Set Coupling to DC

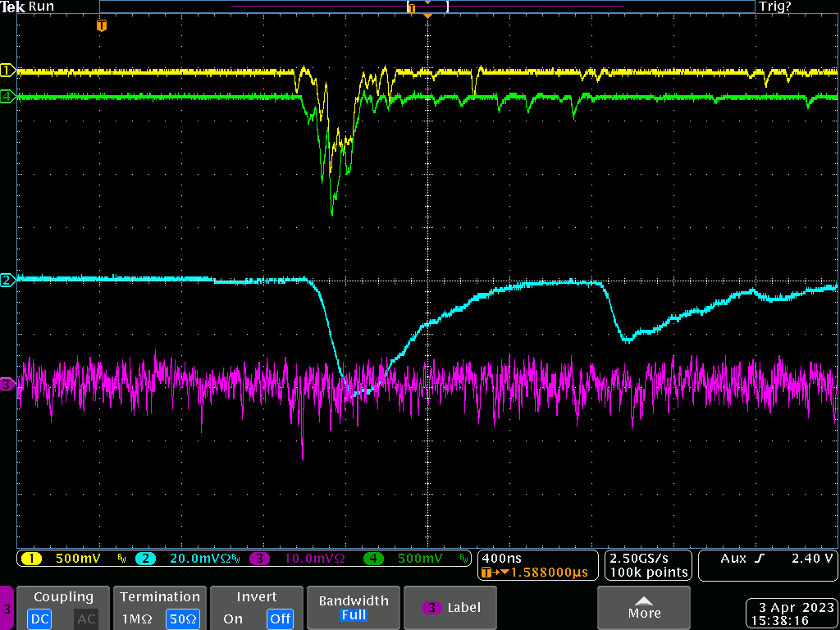pyautogui.click(x=41, y=619)
